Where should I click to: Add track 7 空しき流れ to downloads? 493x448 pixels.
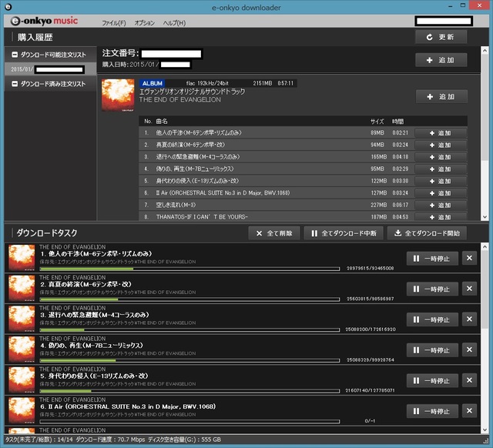(441, 204)
